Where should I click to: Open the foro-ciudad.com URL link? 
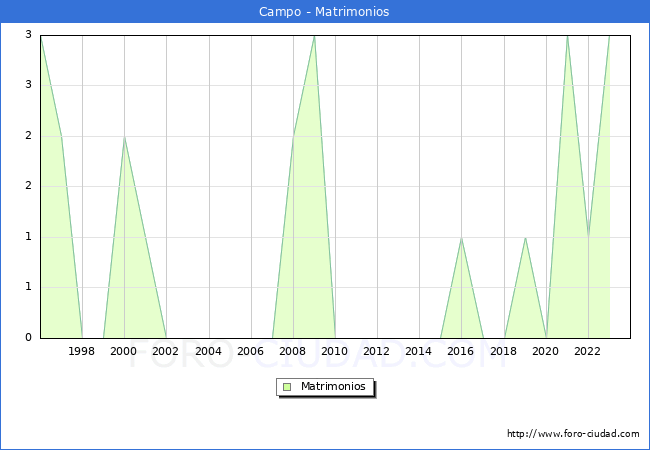[x=573, y=434]
